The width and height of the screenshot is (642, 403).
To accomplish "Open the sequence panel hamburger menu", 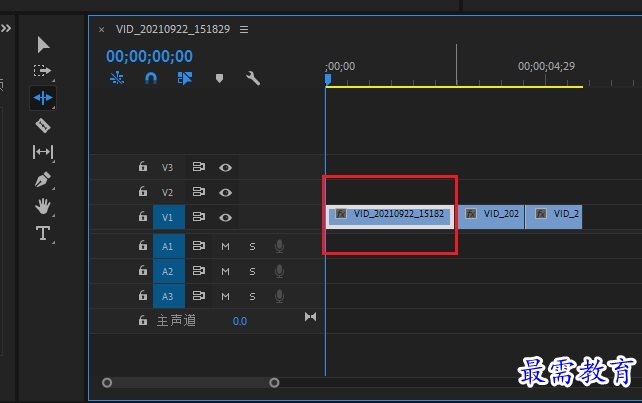I will coord(244,29).
